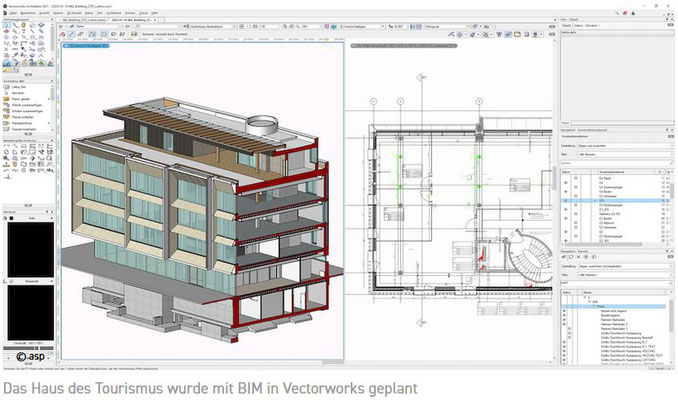
Task: Open the Text menu
Action: point(99,13)
